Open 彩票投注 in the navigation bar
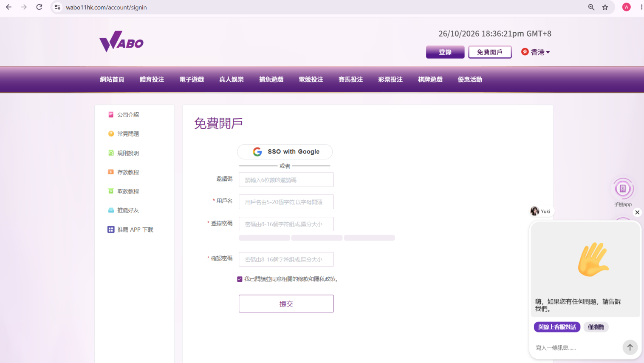 coord(390,79)
